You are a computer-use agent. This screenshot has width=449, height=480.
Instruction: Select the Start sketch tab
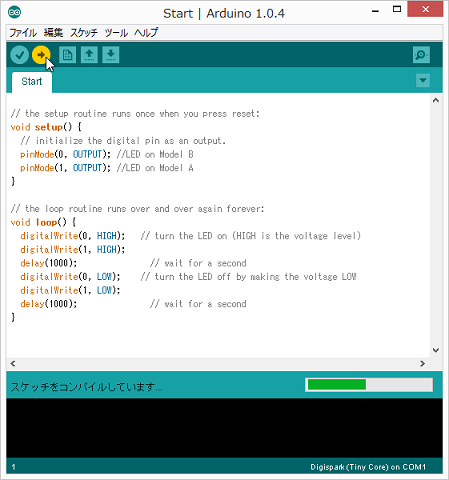(32, 82)
